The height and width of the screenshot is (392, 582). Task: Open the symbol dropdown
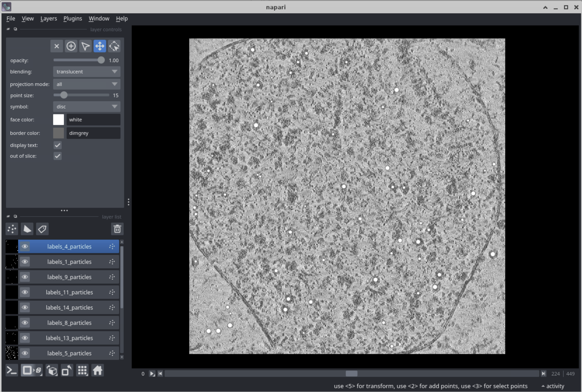pyautogui.click(x=87, y=107)
